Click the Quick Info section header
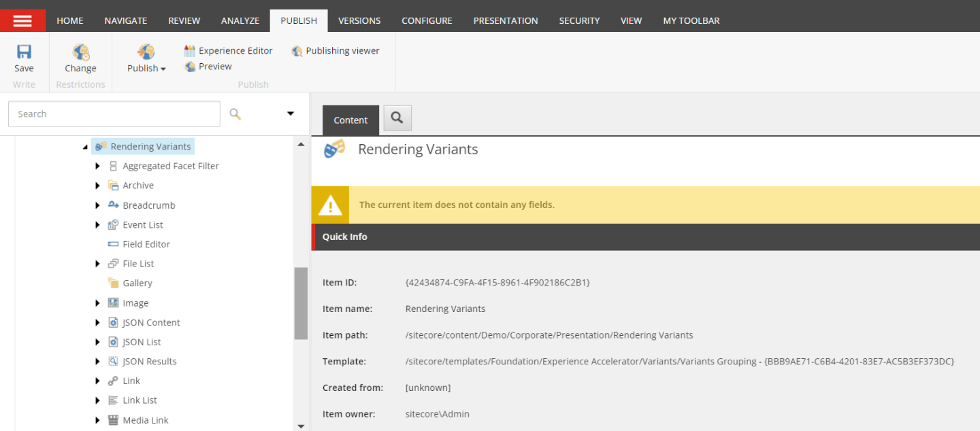 pyautogui.click(x=646, y=237)
